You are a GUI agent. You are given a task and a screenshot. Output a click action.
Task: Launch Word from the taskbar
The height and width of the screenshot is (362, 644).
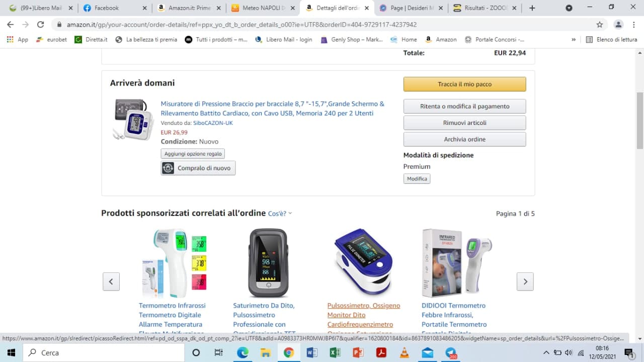pos(312,352)
